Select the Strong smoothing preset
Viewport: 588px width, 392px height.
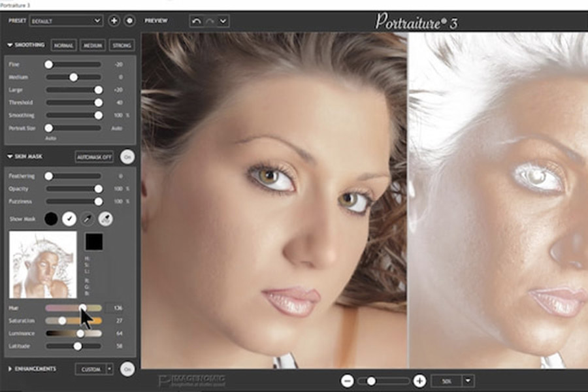point(122,45)
